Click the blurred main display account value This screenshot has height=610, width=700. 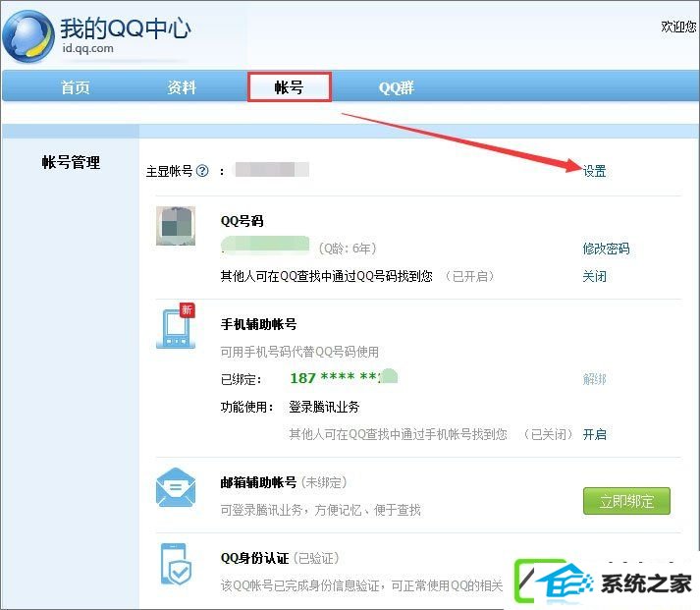[x=272, y=170]
